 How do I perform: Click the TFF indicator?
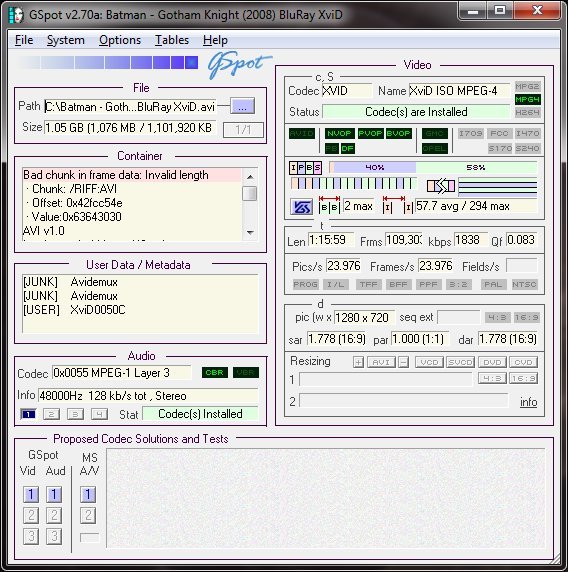point(368,284)
